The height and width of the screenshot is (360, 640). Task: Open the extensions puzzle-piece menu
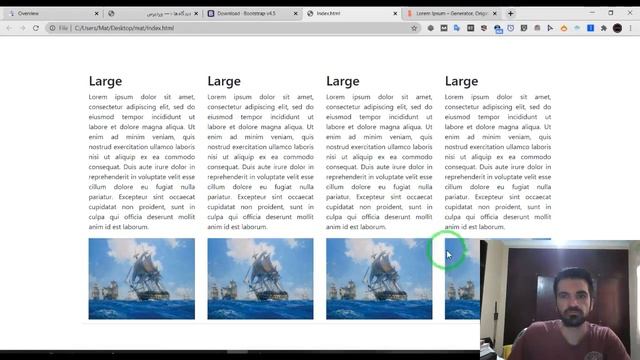[604, 28]
